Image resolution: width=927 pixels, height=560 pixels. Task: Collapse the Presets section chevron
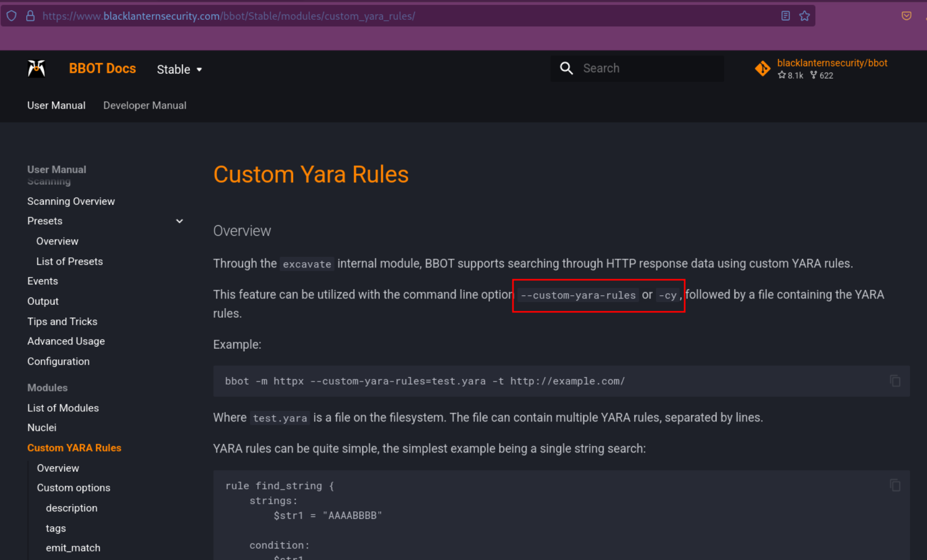click(180, 221)
